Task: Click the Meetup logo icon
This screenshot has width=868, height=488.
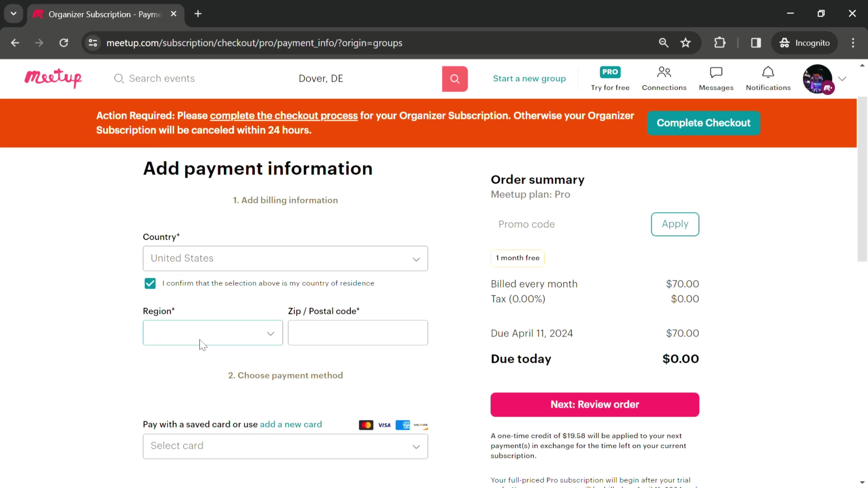Action: (53, 78)
